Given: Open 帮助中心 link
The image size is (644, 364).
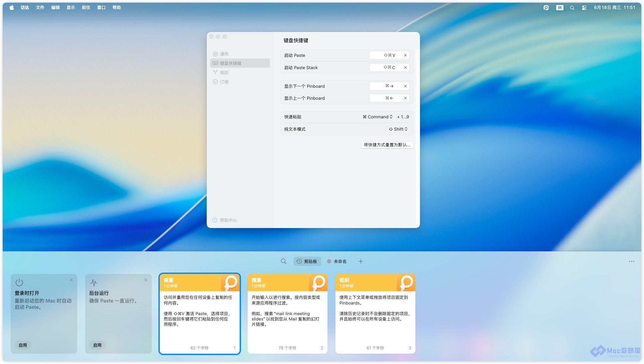Looking at the screenshot, I should tap(225, 220).
